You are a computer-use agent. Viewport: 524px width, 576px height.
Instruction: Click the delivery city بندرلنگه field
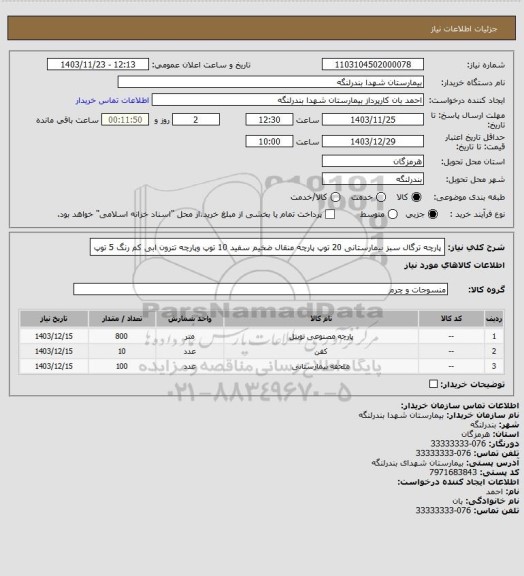pos(373,179)
